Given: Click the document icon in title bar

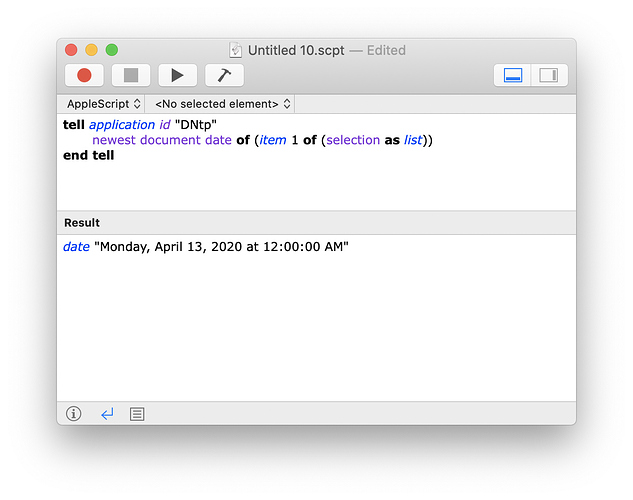Looking at the screenshot, I should [236, 50].
